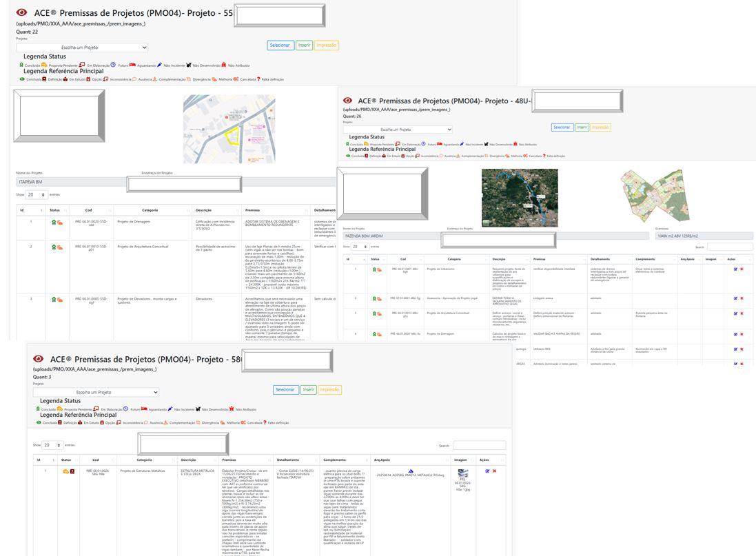Viewport: 756px width, 556px height.
Task: Click the red delete X in the Projeto 58 table row
Action: (494, 471)
